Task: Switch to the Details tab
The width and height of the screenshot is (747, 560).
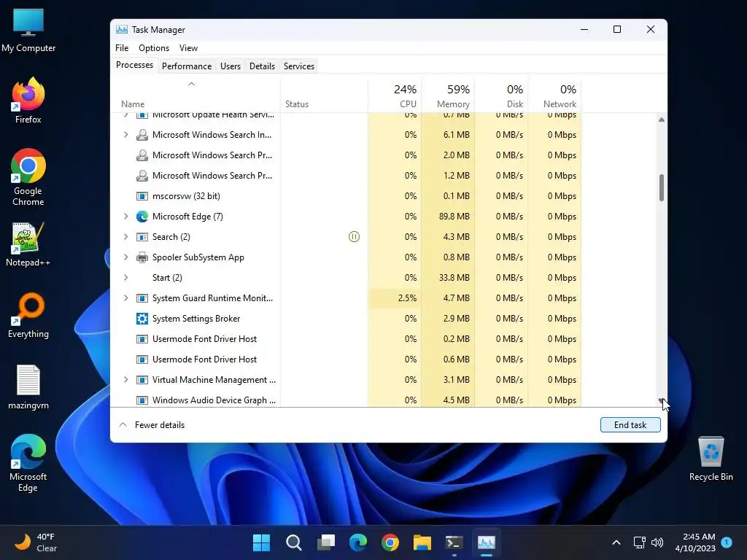Action: tap(262, 66)
